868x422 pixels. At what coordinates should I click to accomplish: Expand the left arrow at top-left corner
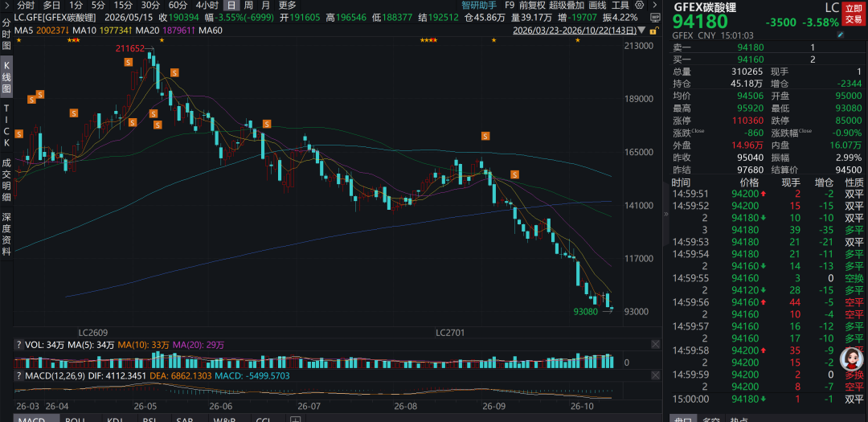pos(5,6)
